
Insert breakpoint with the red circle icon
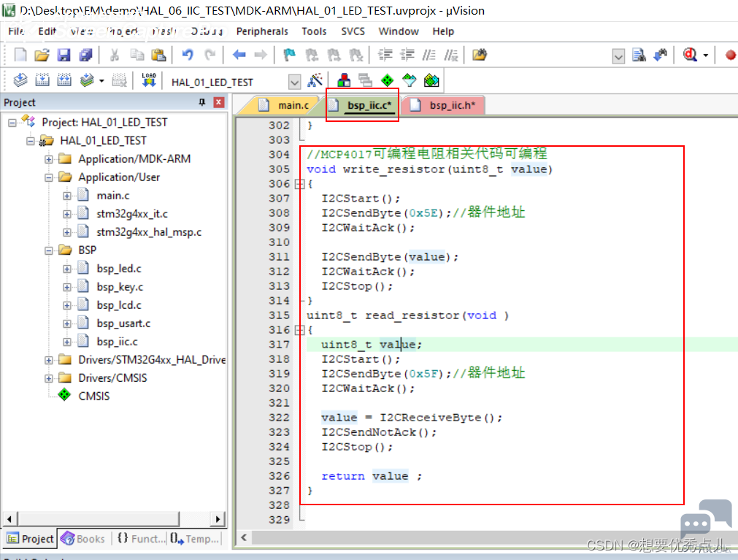coord(731,55)
